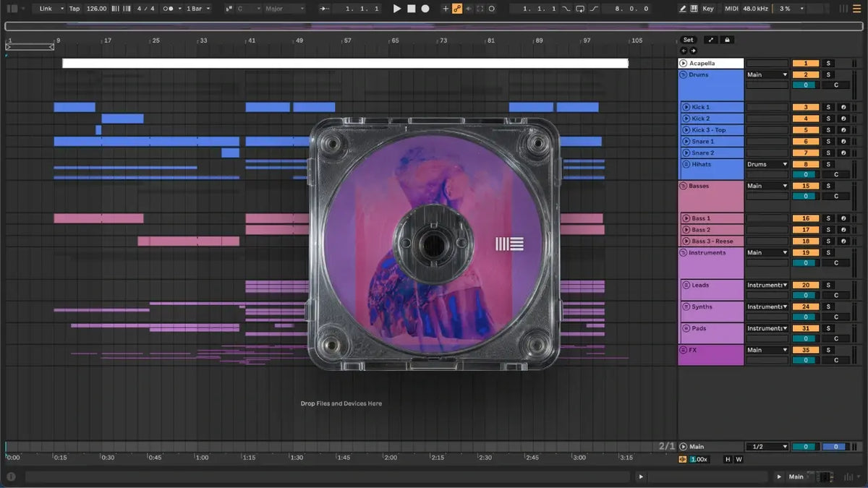
Task: Toggle the Automation Arm button
Action: tap(457, 9)
